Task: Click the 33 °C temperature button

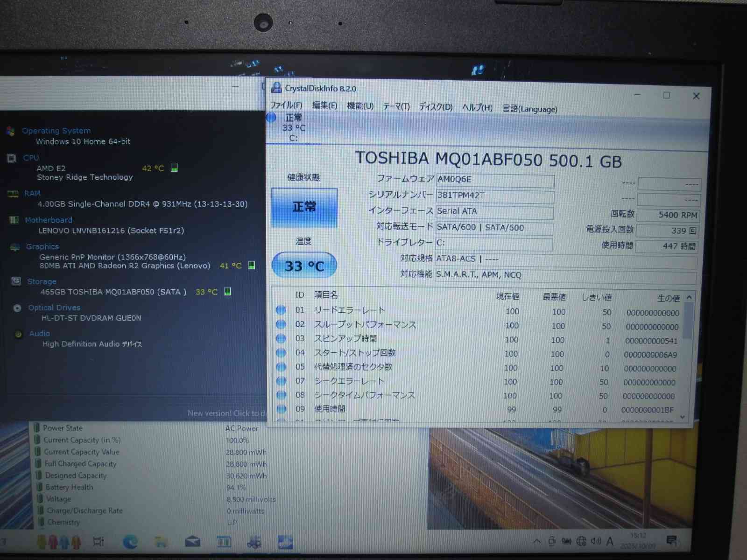Action: coord(304,266)
